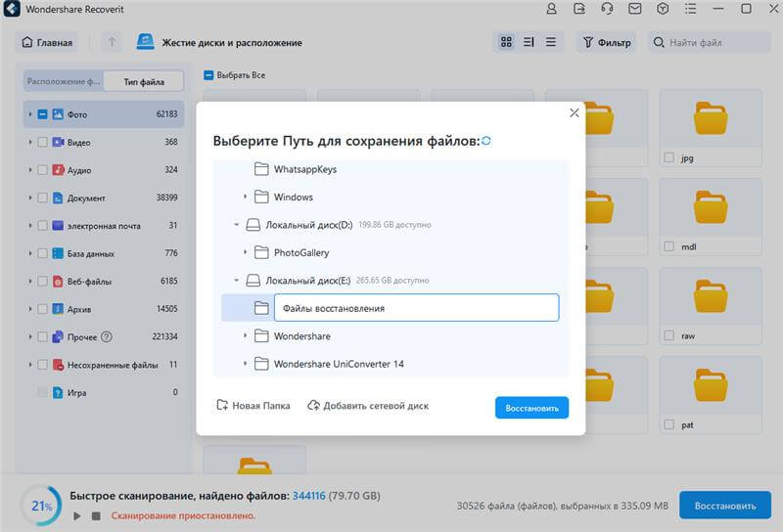Check the Документ category checkbox
Viewport: 783px width, 532px height.
42,199
